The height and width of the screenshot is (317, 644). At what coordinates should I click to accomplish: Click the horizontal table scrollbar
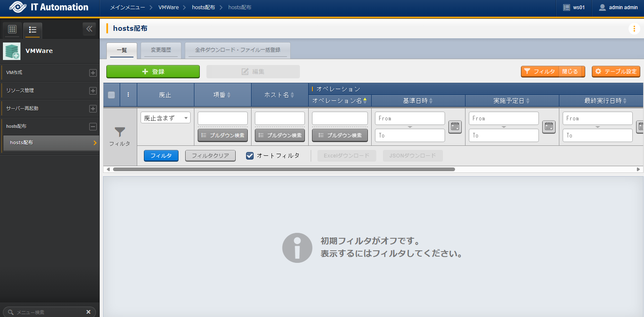point(284,170)
